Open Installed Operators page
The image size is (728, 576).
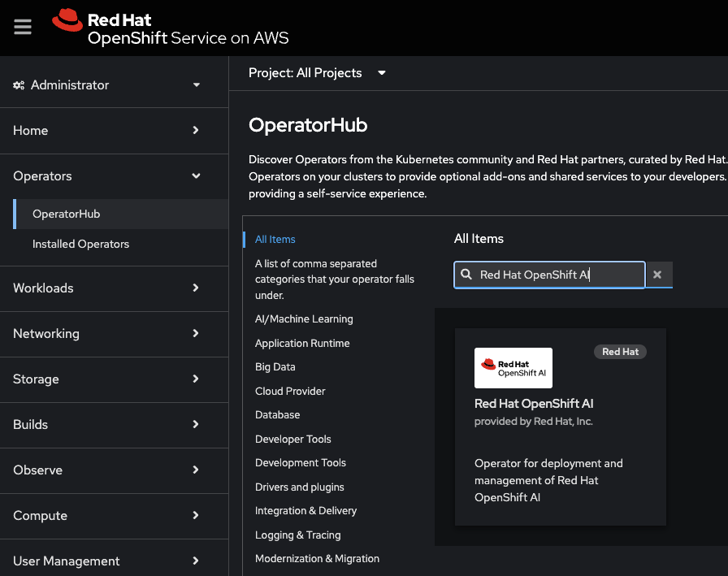click(x=80, y=245)
